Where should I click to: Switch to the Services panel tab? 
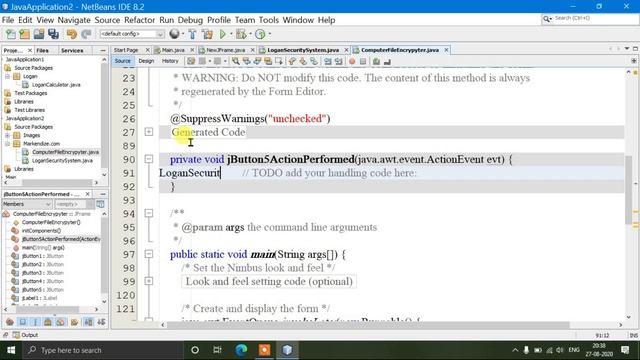click(x=72, y=50)
